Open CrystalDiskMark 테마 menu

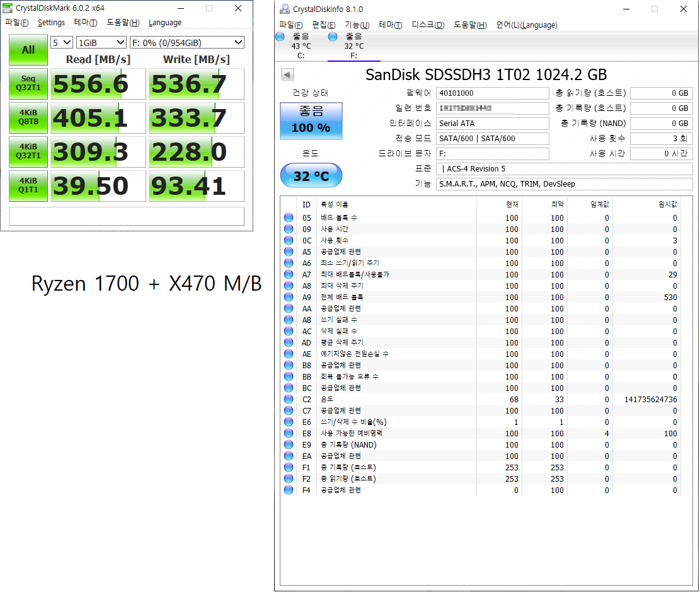pos(86,22)
